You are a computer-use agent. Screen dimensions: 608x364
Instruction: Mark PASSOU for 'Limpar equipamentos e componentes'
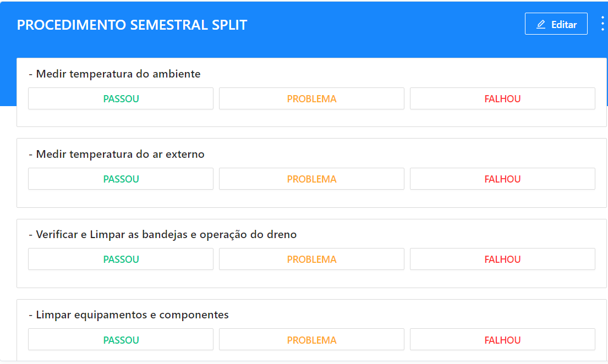(120, 339)
